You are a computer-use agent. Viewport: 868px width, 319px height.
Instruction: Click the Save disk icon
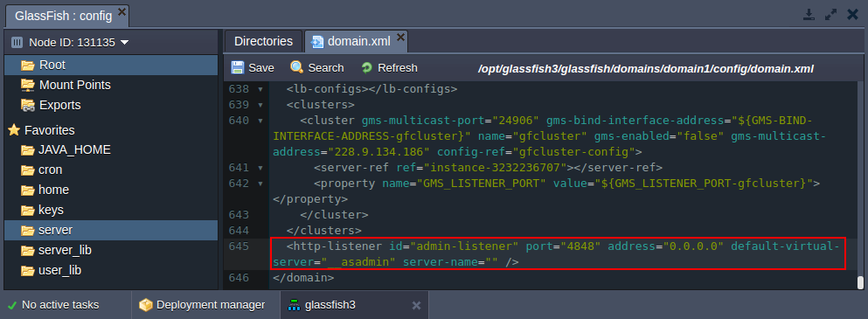[x=238, y=67]
